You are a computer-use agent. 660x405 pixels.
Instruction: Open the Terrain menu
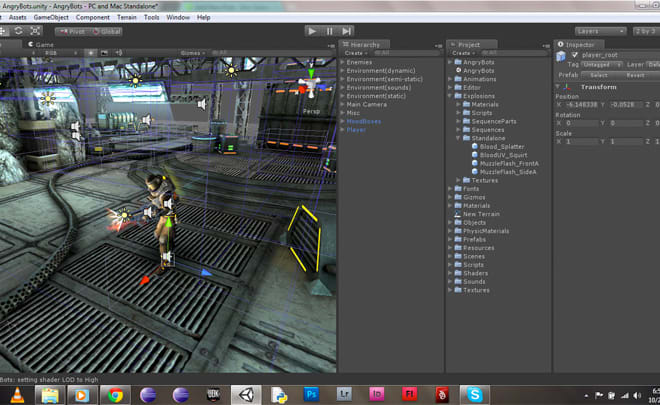(x=127, y=17)
